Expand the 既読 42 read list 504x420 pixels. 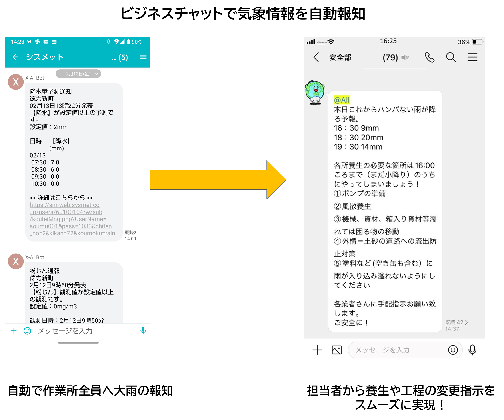[456, 322]
